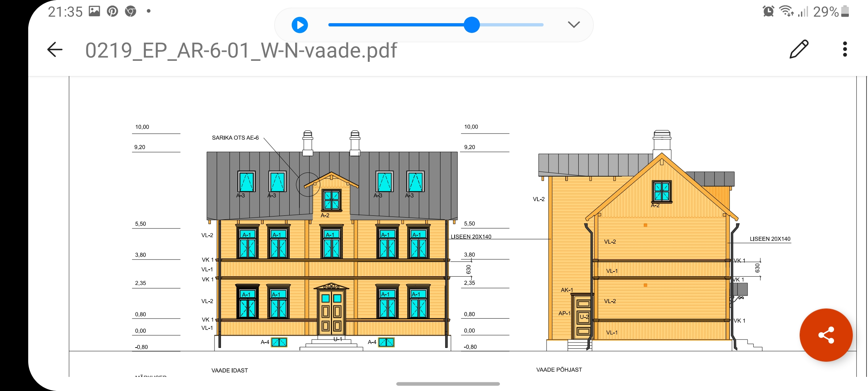Open the three-dot overflow menu

[x=845, y=50]
